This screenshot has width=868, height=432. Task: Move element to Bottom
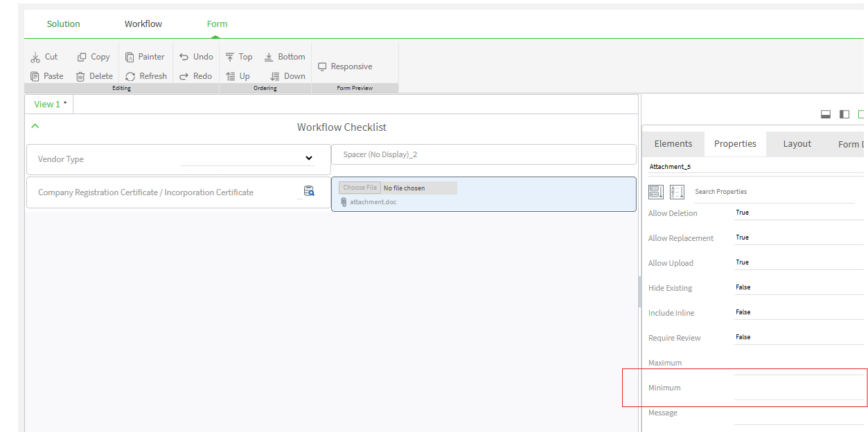coord(285,57)
